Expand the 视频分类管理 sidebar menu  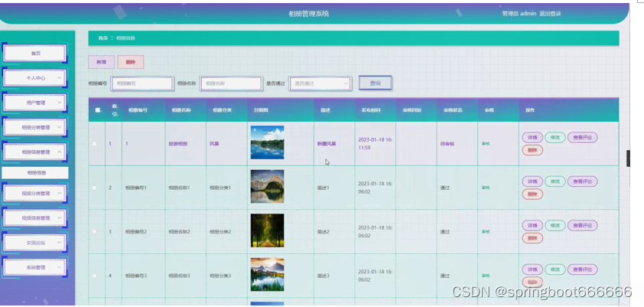[x=35, y=193]
